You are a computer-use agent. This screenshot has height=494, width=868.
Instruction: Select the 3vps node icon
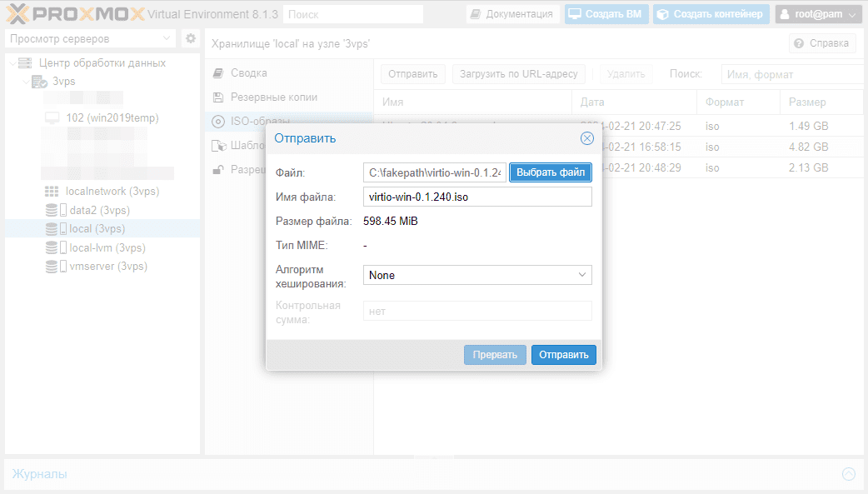(x=39, y=82)
